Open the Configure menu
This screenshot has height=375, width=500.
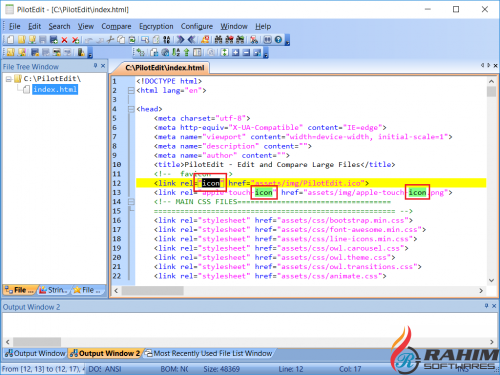[x=197, y=26]
